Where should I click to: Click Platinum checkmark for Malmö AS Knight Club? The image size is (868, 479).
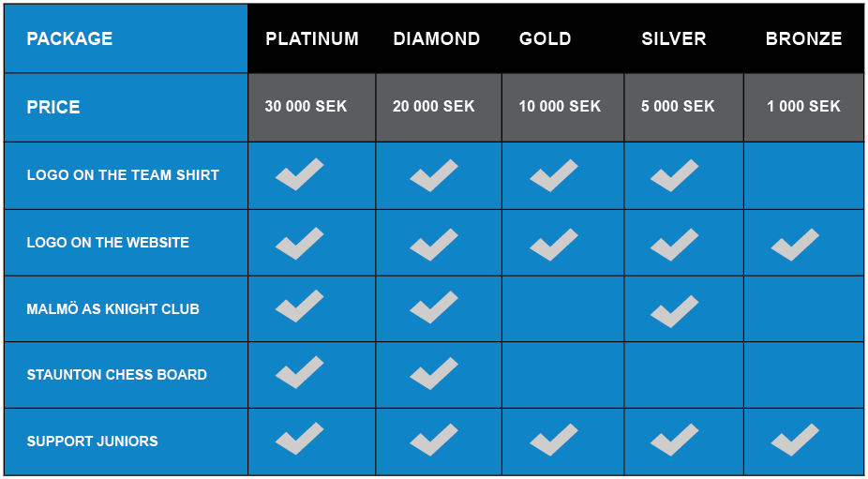(x=299, y=306)
